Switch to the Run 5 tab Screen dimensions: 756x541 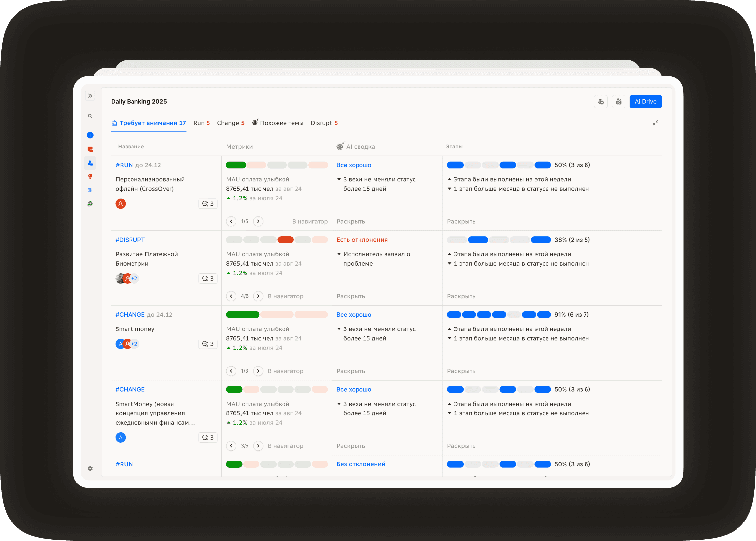pos(202,123)
